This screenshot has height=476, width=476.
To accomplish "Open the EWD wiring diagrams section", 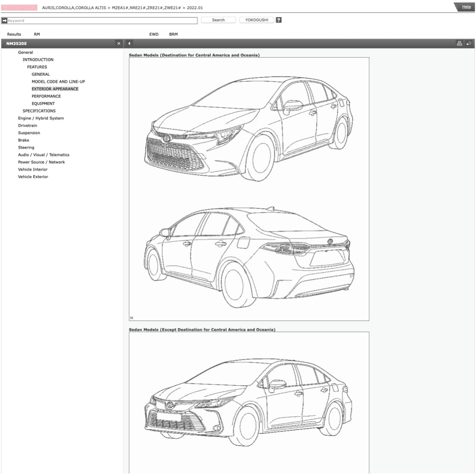I will pos(153,34).
